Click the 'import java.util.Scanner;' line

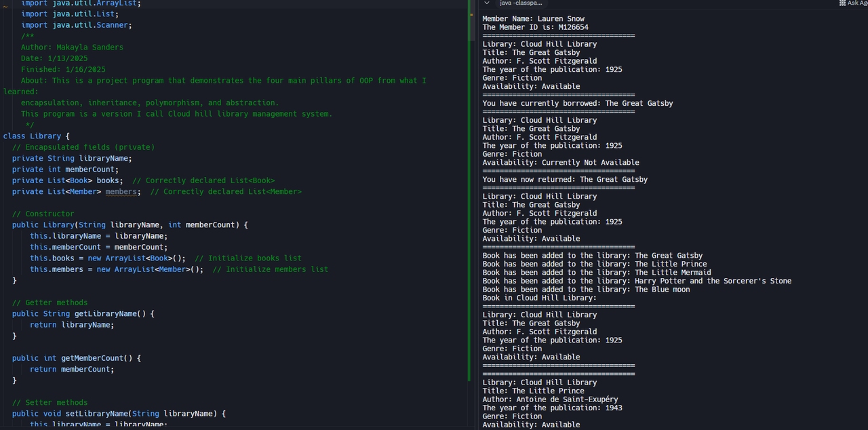[77, 25]
